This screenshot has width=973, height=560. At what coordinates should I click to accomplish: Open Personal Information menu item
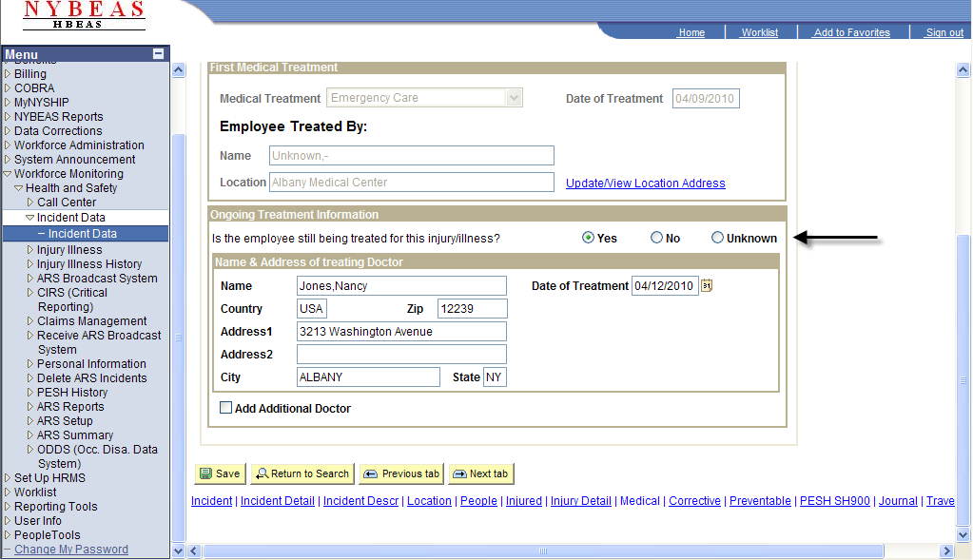91,363
